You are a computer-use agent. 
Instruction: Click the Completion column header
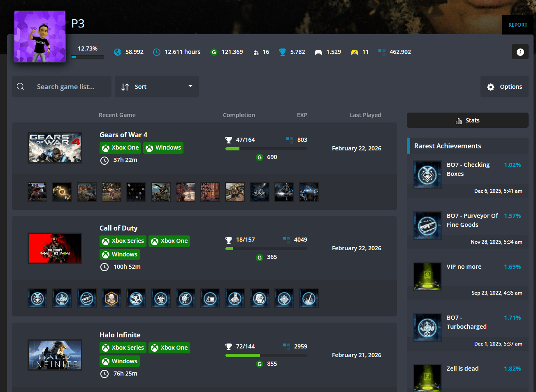tap(239, 115)
